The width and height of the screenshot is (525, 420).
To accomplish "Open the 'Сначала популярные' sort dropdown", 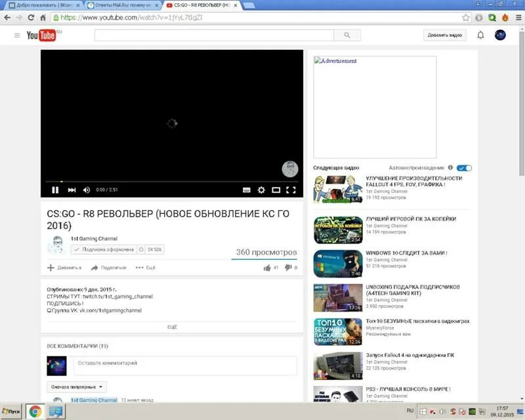I will [77, 387].
